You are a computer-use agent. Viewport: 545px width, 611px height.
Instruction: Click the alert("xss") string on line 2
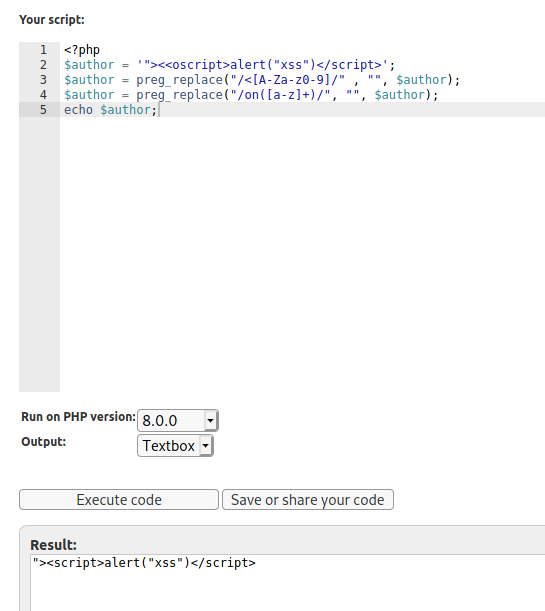[273, 65]
